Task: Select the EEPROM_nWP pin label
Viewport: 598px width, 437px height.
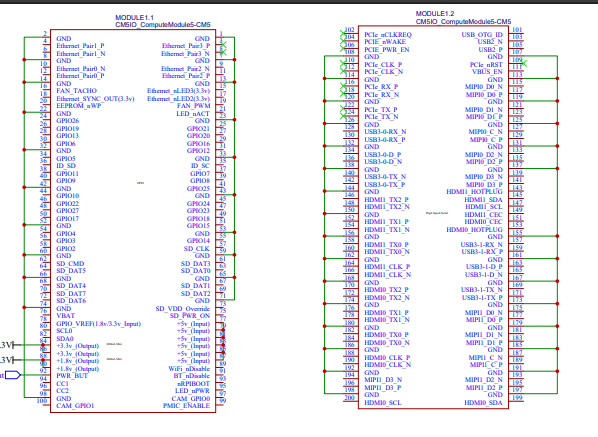Action: (x=79, y=106)
